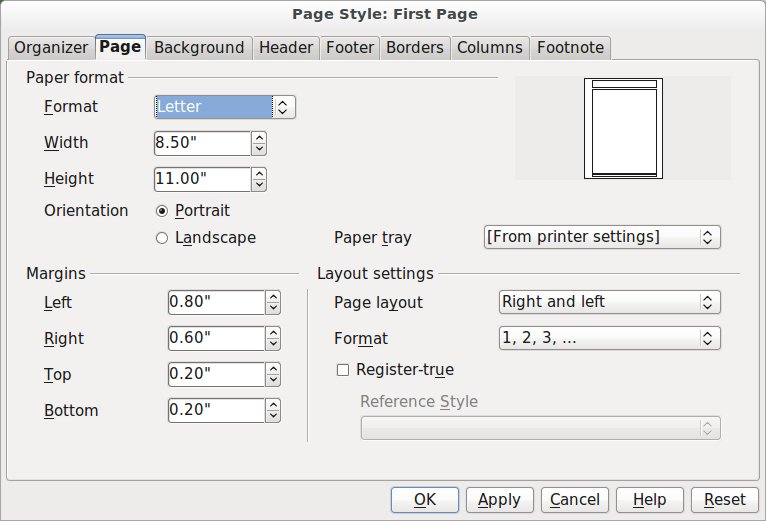
Task: Go to the Organizer tab
Action: [51, 47]
